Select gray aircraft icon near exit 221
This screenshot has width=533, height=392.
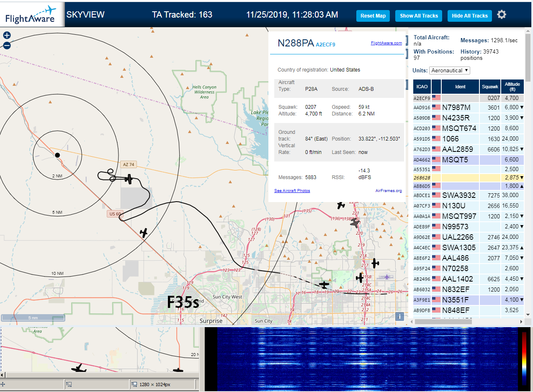[x=355, y=223]
